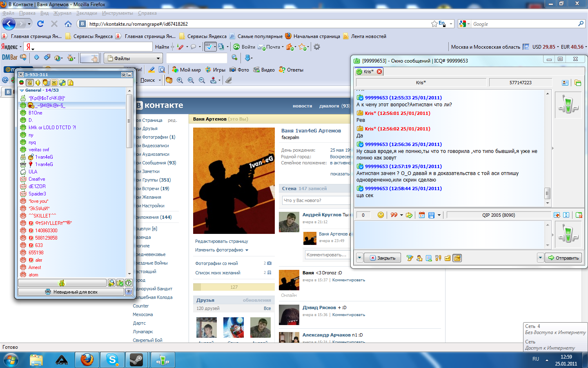
Task: Click Zoom in magnifier on Mail.ru toolbar
Action: [x=180, y=81]
